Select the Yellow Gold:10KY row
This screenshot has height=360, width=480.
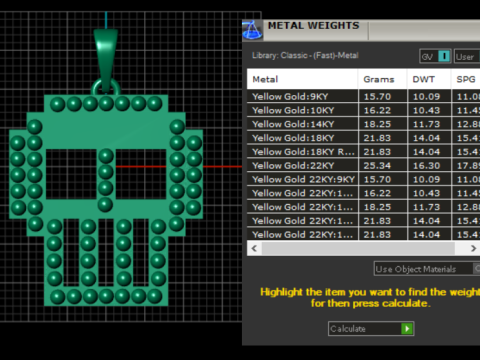point(363,110)
